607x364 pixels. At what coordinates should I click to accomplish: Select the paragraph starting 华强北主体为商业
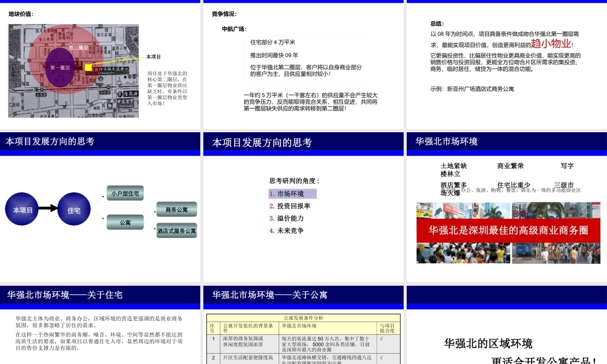click(99, 322)
